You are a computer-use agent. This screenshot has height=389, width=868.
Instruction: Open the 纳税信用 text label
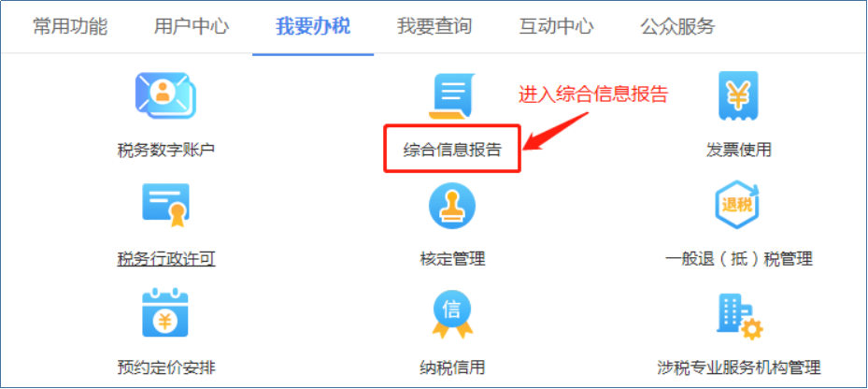tap(452, 367)
